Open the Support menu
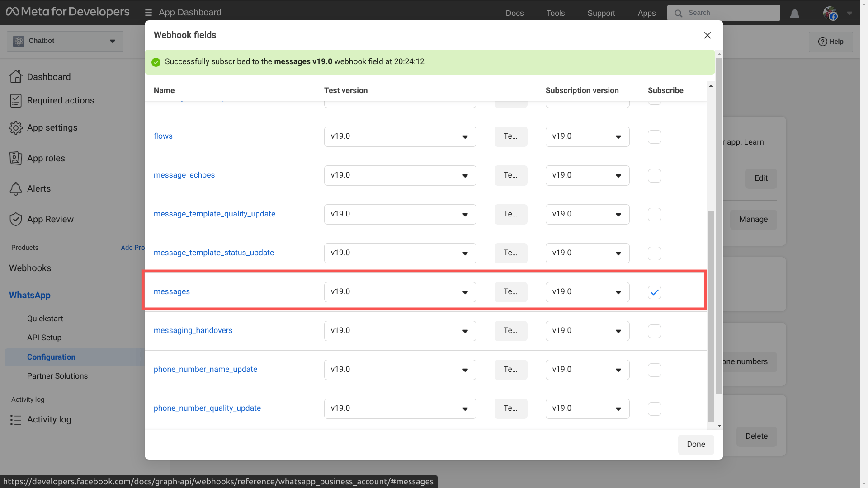The image size is (868, 488). (601, 13)
